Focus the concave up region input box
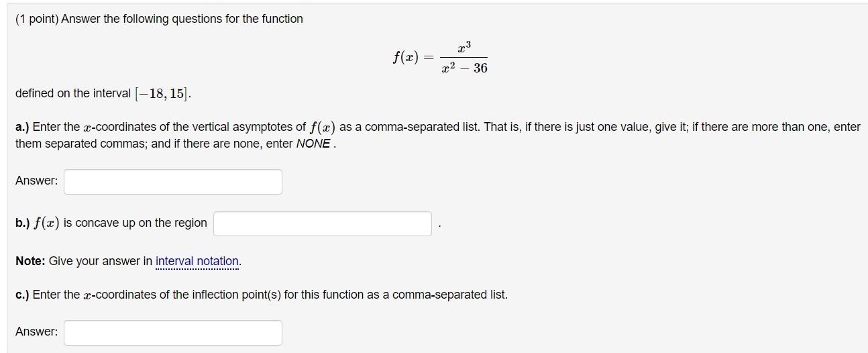 pyautogui.click(x=323, y=224)
